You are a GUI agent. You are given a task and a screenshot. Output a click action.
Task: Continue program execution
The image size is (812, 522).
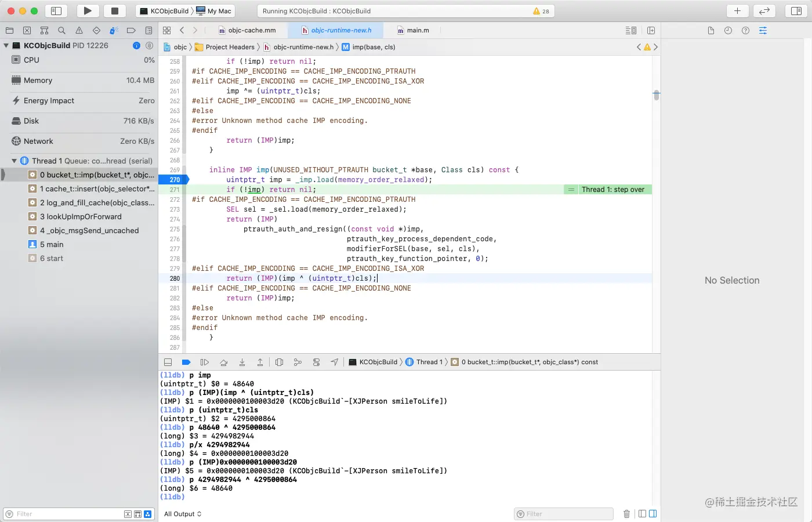click(x=205, y=362)
